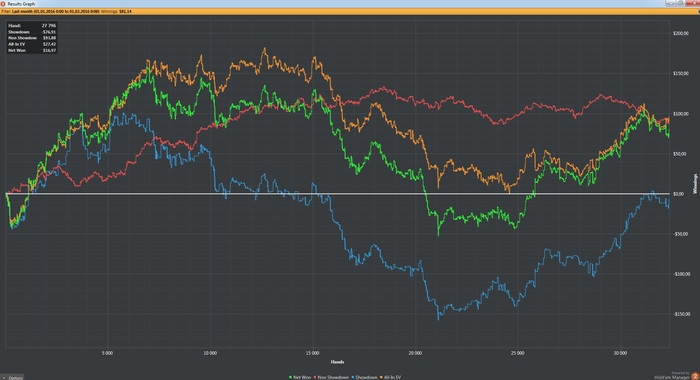
Task: Maximize the Results Graph window
Action: pos(680,3)
